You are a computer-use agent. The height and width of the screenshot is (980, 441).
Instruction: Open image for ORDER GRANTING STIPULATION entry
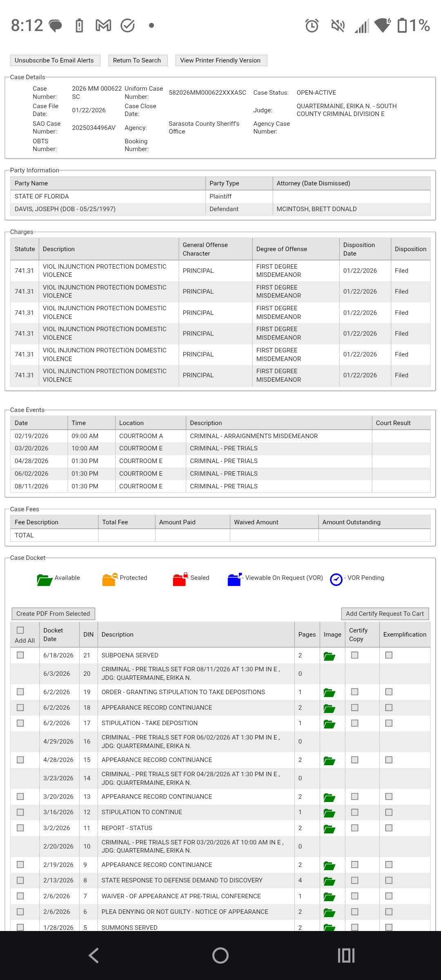tap(329, 693)
